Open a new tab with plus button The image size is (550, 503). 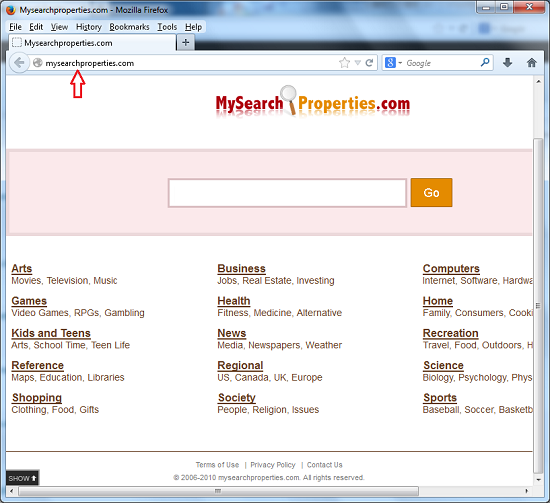click(x=186, y=43)
